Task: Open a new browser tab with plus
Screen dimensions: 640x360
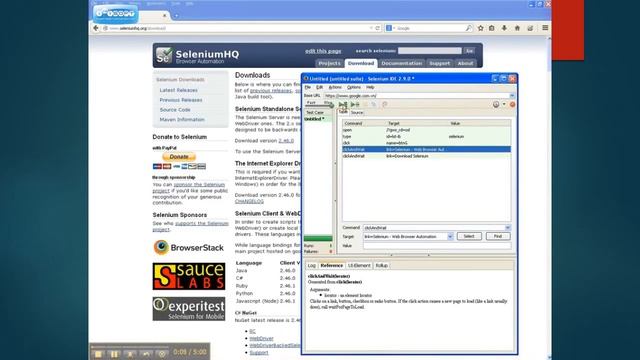Action: 176,16
